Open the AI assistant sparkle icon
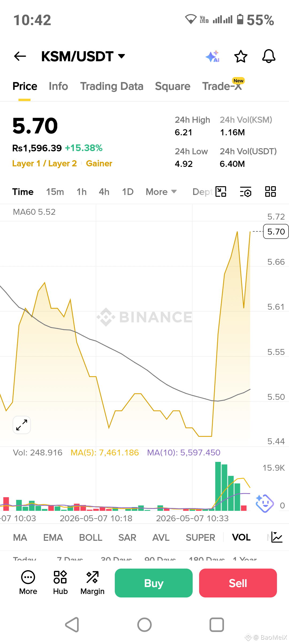 (213, 56)
